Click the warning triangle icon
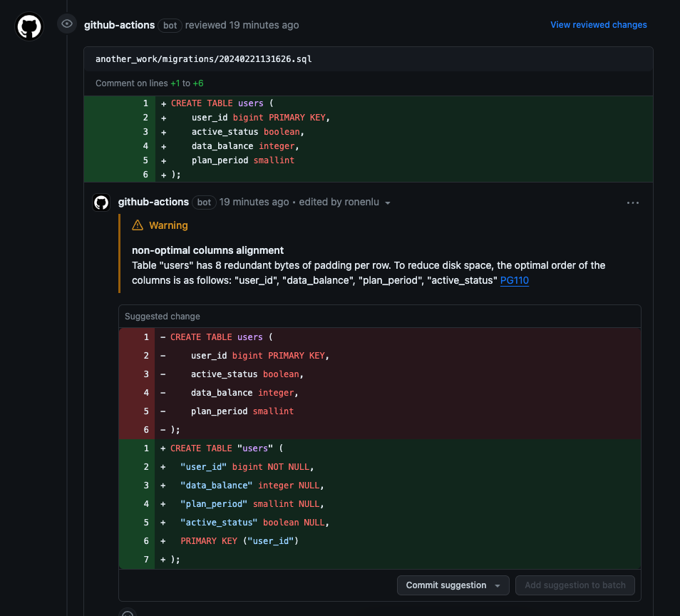This screenshot has width=680, height=616. pos(138,225)
